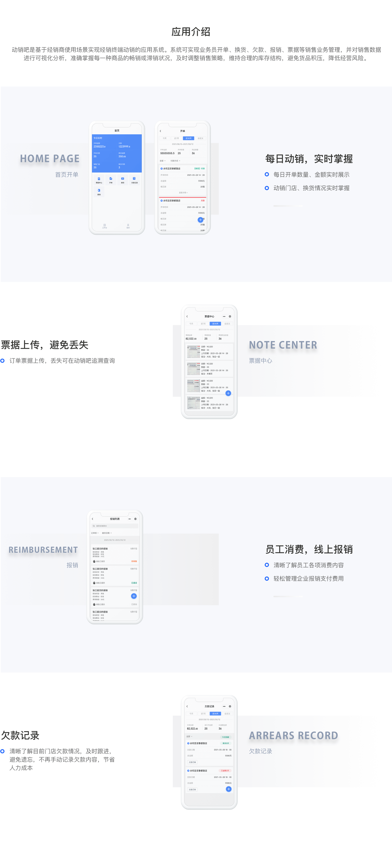Switch to 我的 in the 首页 bottom bar

pos(128,226)
